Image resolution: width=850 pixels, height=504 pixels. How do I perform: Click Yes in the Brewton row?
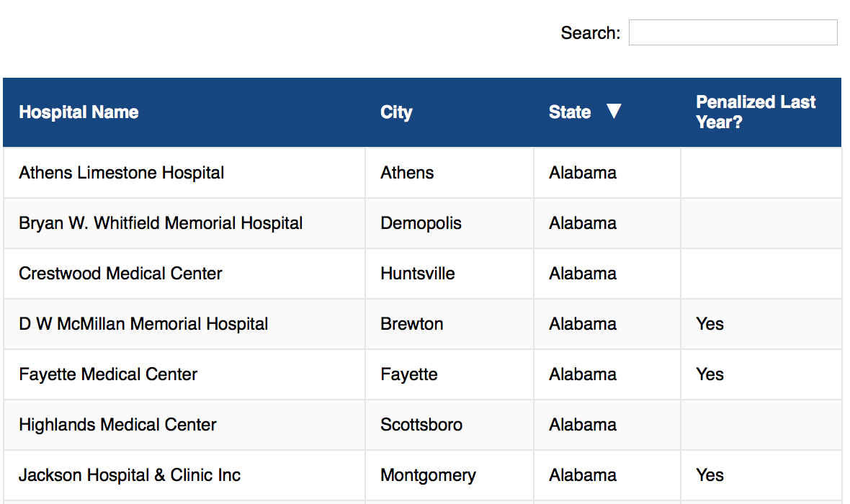tap(710, 324)
